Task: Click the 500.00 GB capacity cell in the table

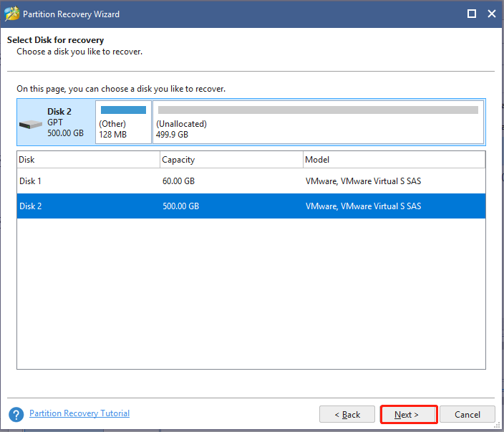Action: pos(180,206)
